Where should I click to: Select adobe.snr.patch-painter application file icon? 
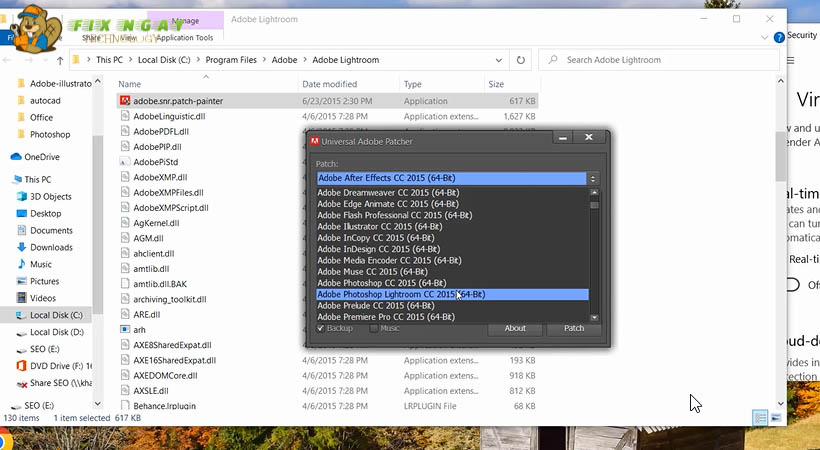(x=125, y=100)
